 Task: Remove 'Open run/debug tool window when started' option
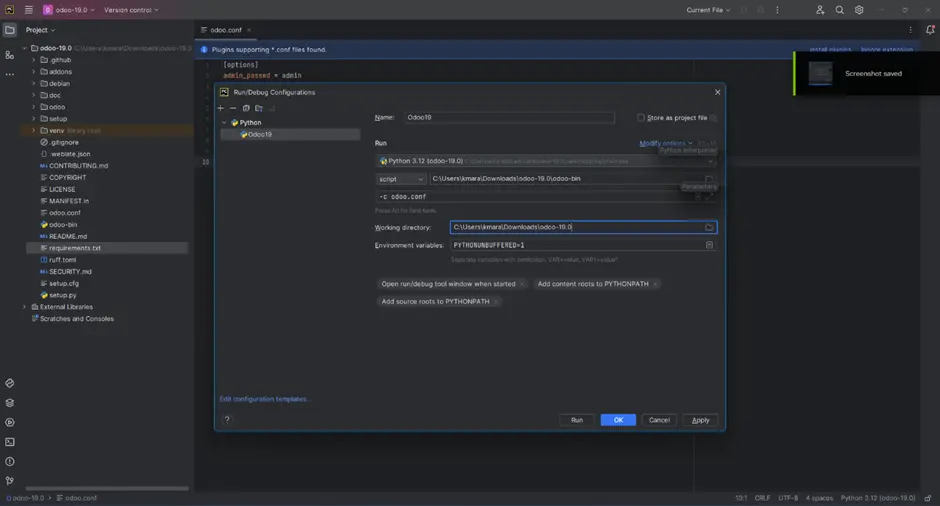pyautogui.click(x=522, y=284)
